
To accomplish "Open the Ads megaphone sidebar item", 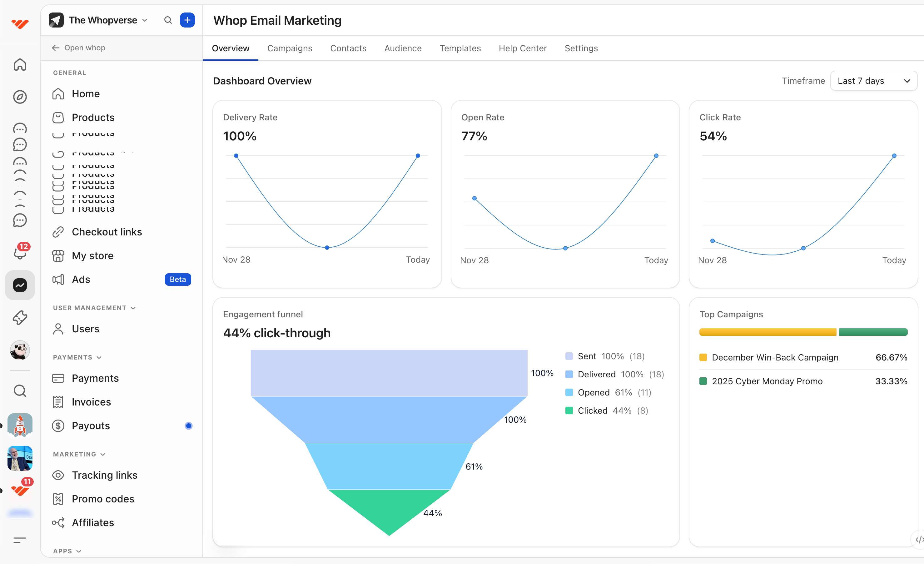I will (81, 279).
